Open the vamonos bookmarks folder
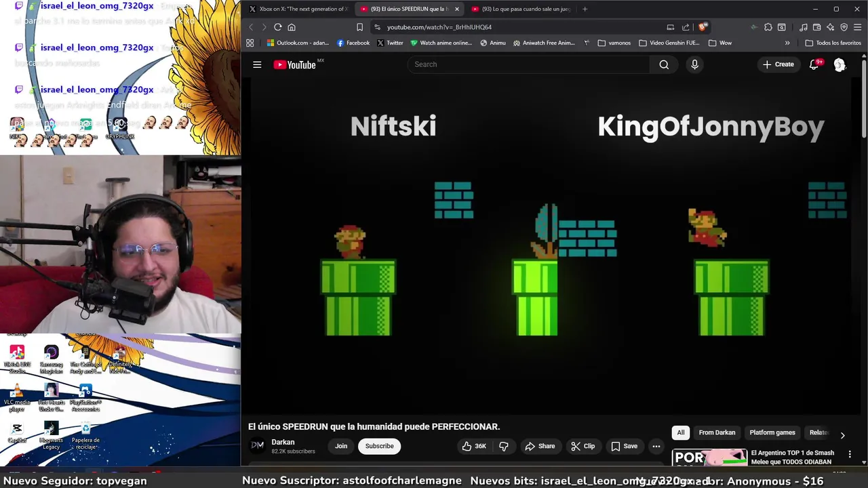This screenshot has height=488, width=868. pyautogui.click(x=614, y=43)
